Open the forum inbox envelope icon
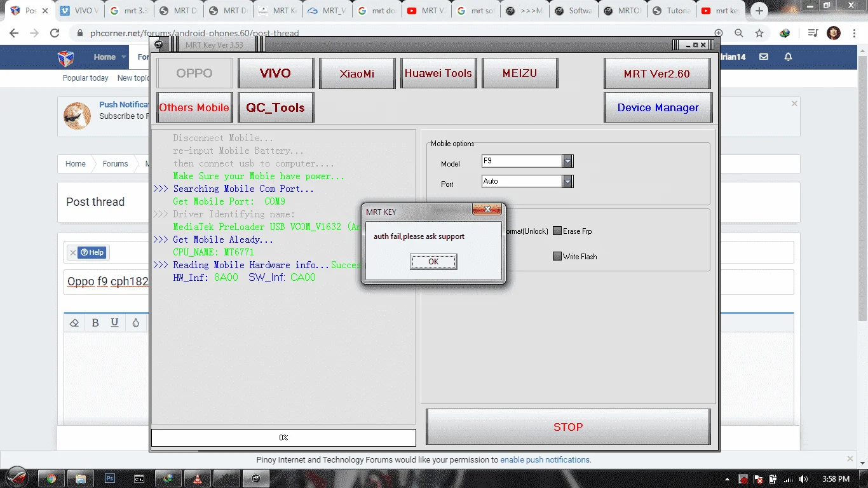This screenshot has height=488, width=868. [x=764, y=57]
